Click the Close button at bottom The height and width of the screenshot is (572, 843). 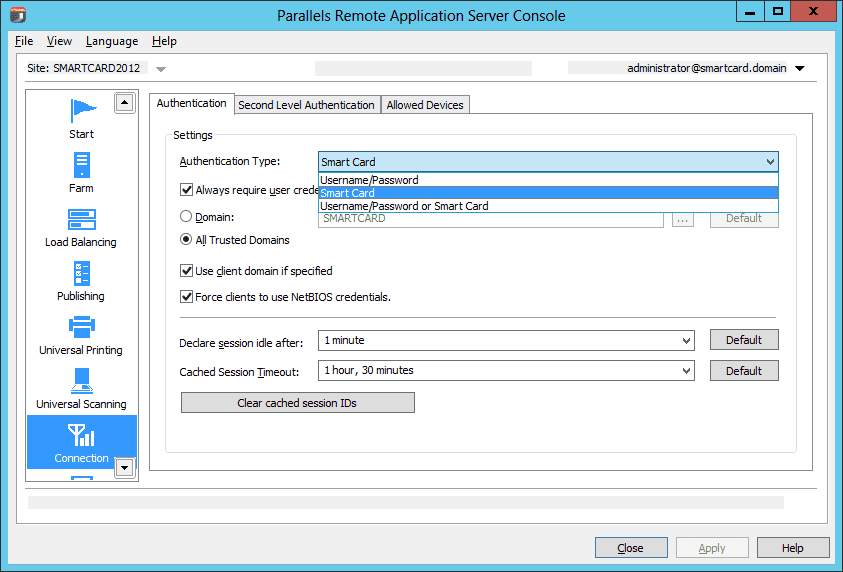click(x=631, y=547)
